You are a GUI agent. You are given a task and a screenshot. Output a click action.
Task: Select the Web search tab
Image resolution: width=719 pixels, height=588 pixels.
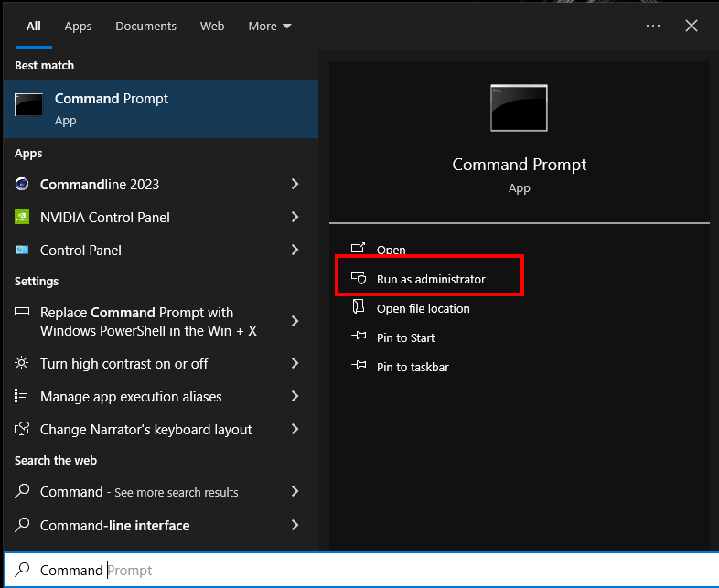pyautogui.click(x=212, y=27)
